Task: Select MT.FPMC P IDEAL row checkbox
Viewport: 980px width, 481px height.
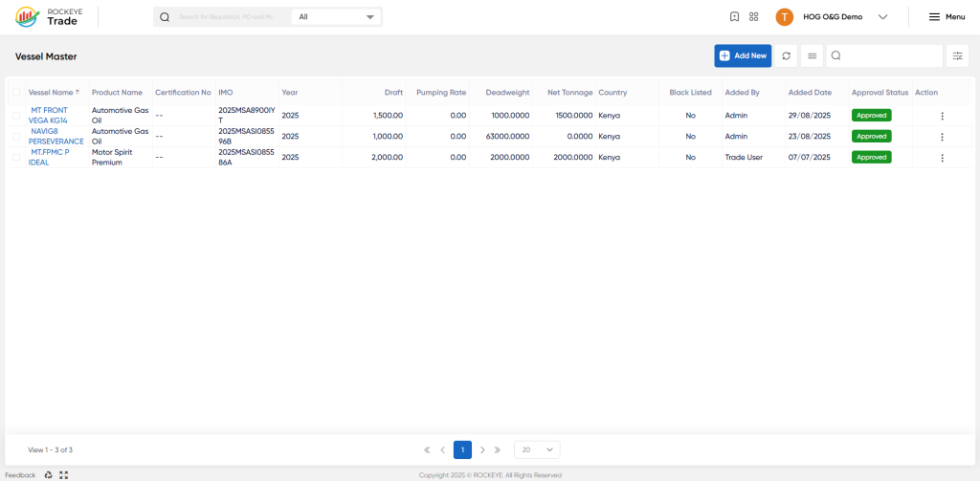Action: (16, 158)
